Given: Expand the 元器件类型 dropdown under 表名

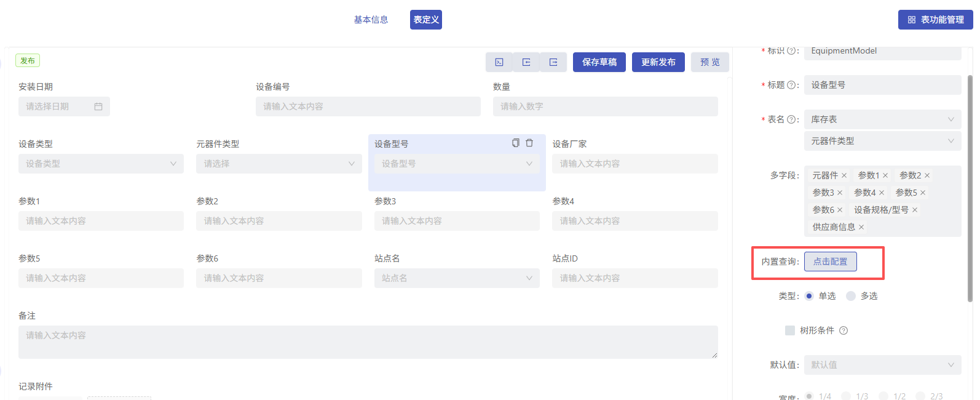Looking at the screenshot, I should click(883, 141).
